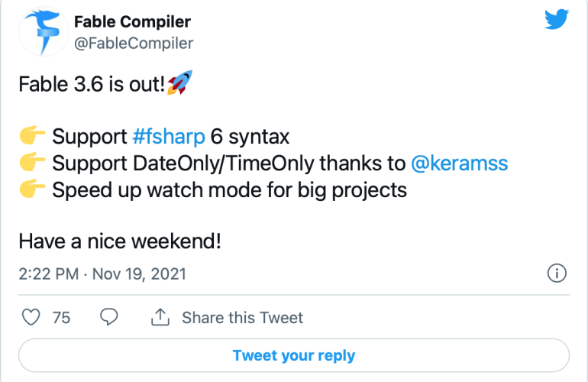The height and width of the screenshot is (382, 588).
Task: Open the tweet info circle icon
Action: point(557,273)
